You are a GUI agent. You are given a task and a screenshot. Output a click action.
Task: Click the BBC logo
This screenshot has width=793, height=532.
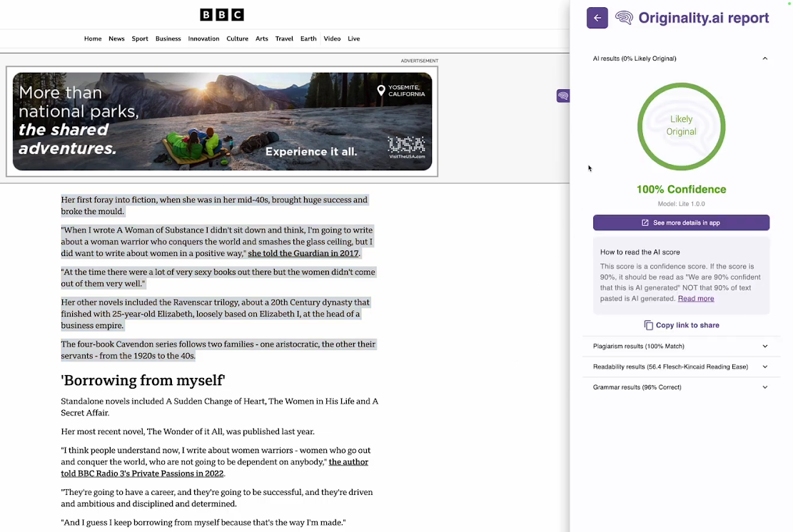tap(221, 14)
